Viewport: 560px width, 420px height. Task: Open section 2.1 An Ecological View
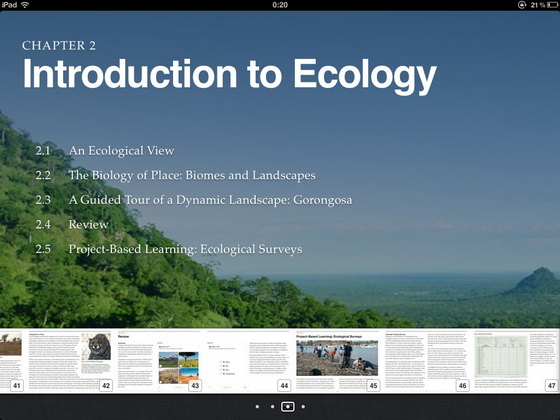pos(105,151)
